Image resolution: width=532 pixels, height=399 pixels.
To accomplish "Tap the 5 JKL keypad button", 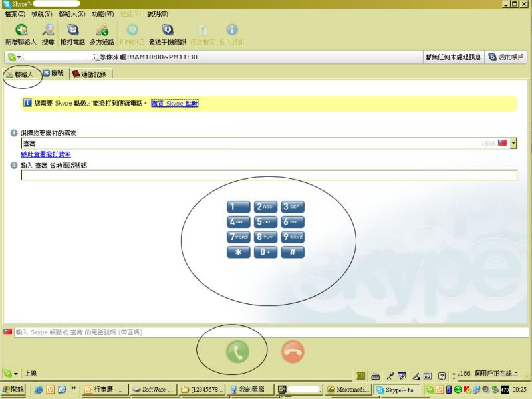I will [265, 222].
